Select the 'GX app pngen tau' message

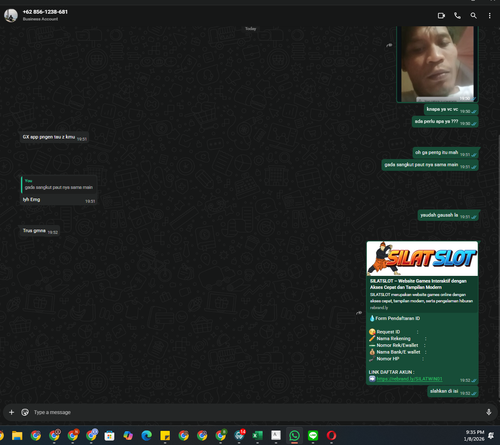(x=54, y=137)
